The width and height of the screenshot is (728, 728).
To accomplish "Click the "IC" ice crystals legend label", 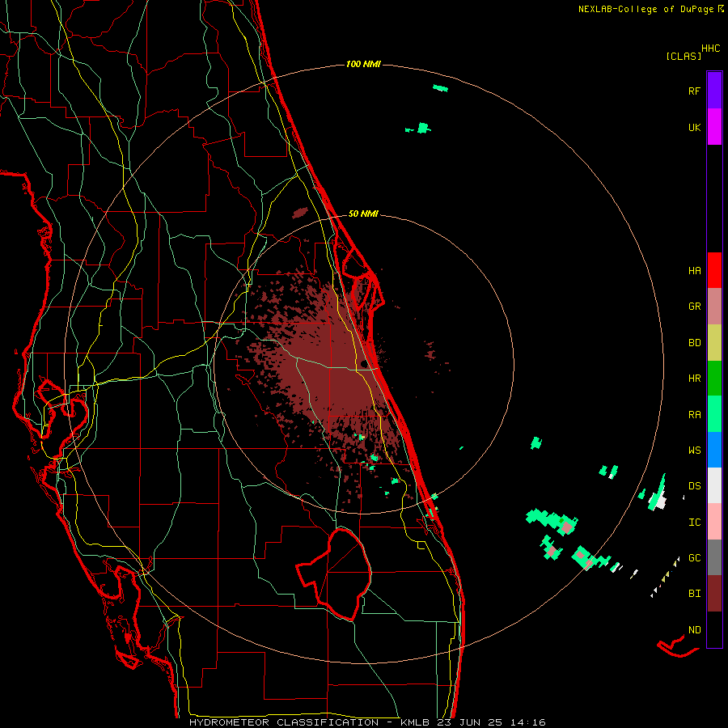I will (694, 523).
